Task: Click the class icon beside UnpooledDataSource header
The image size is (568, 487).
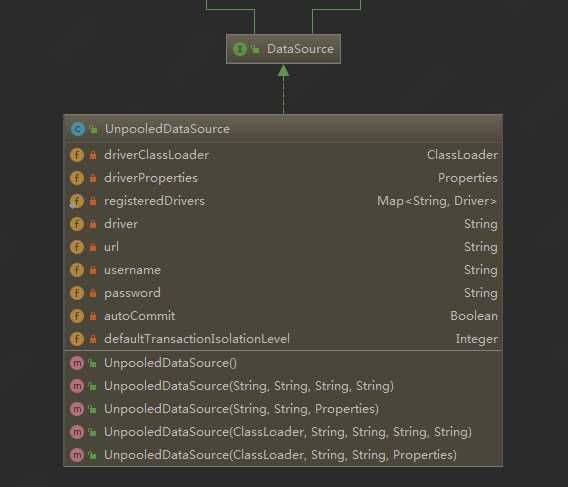Action: pyautogui.click(x=78, y=129)
